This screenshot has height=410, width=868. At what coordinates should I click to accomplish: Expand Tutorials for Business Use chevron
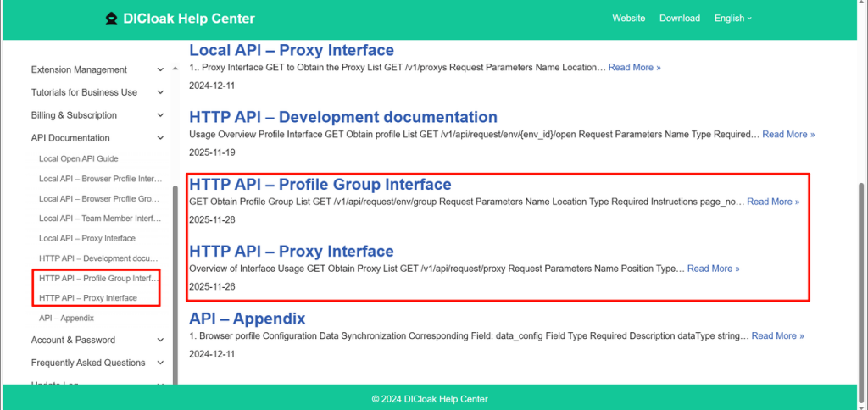(161, 92)
